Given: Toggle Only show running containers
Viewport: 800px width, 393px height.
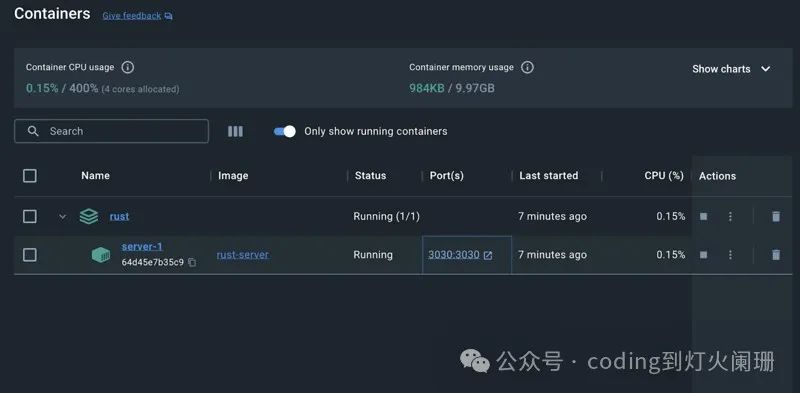Looking at the screenshot, I should pyautogui.click(x=285, y=131).
